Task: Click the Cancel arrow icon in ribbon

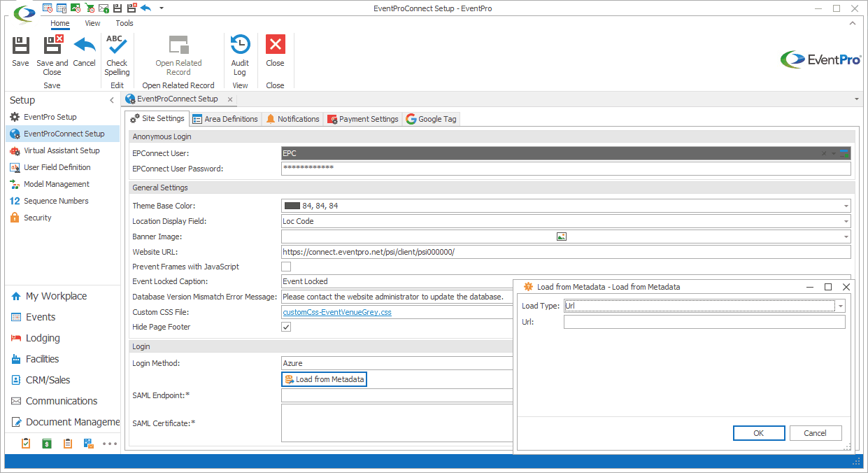Action: tap(85, 45)
